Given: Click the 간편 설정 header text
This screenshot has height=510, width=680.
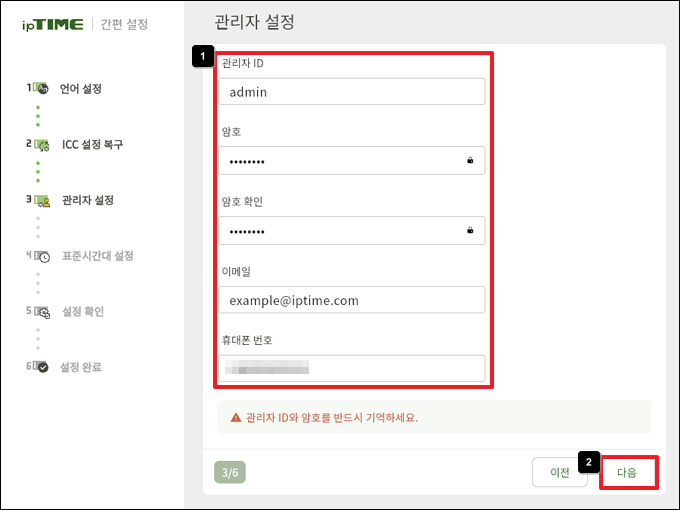Looking at the screenshot, I should coord(124,24).
